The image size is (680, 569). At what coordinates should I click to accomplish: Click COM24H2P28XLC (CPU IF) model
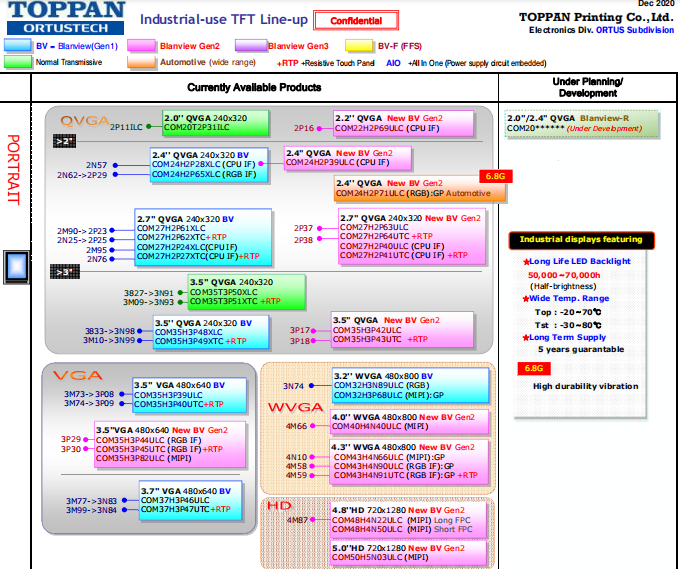203,164
